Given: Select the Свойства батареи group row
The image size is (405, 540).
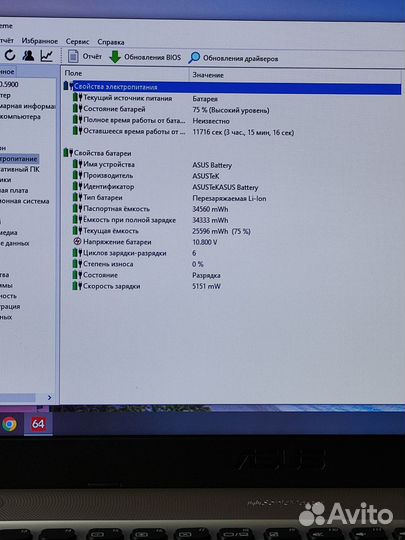Looking at the screenshot, I should (x=232, y=153).
